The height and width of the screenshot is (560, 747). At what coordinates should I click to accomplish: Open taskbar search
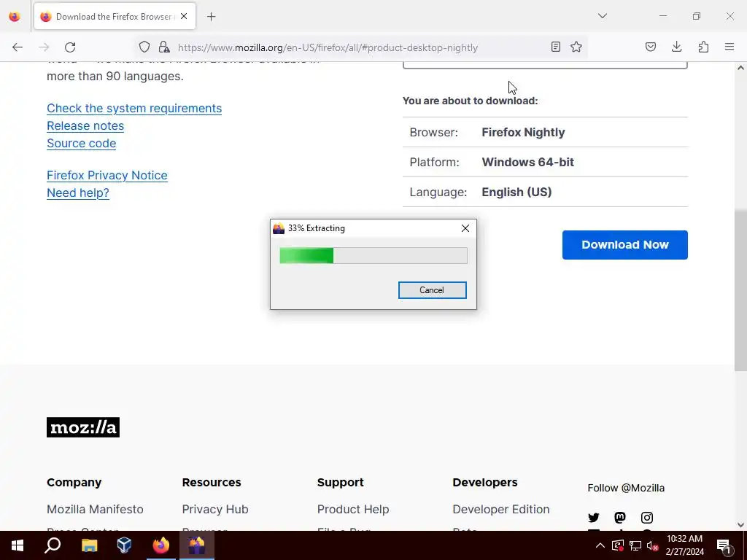tap(53, 545)
